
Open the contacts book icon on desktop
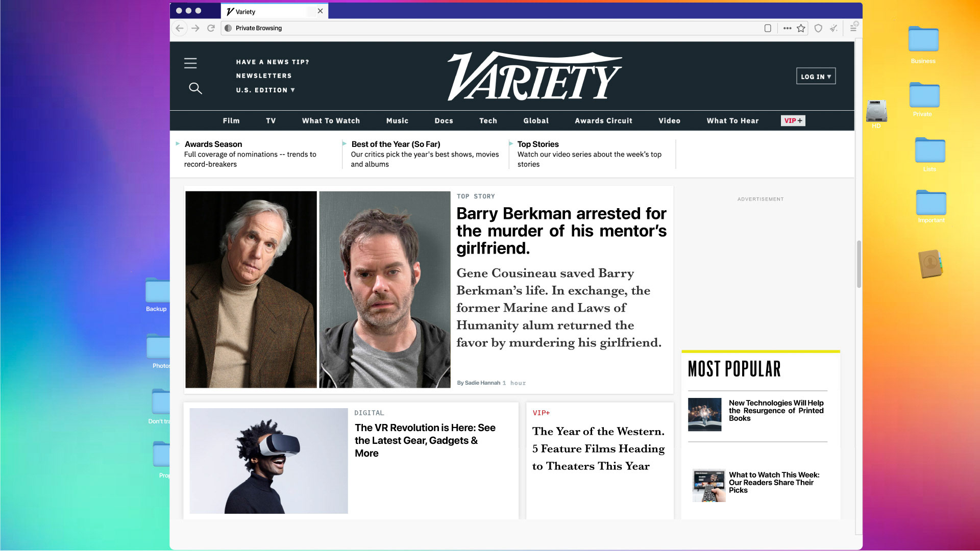tap(930, 264)
